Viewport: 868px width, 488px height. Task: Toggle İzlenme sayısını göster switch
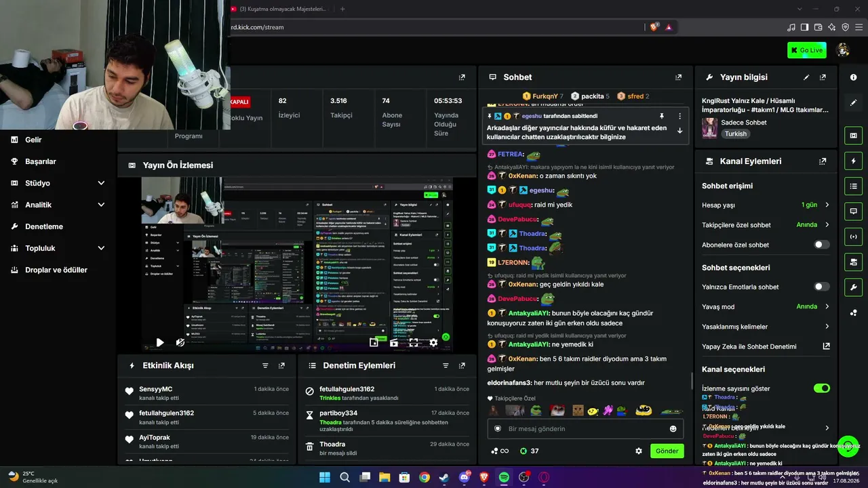(x=821, y=388)
